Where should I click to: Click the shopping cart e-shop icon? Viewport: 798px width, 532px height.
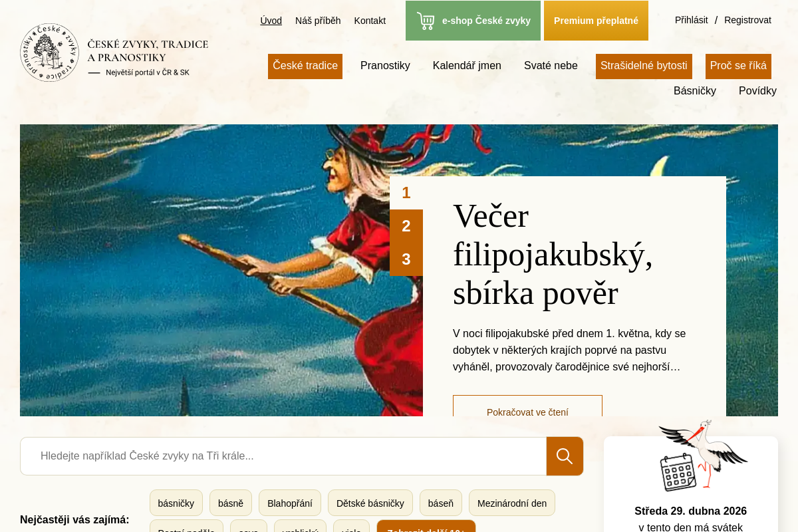click(x=426, y=21)
